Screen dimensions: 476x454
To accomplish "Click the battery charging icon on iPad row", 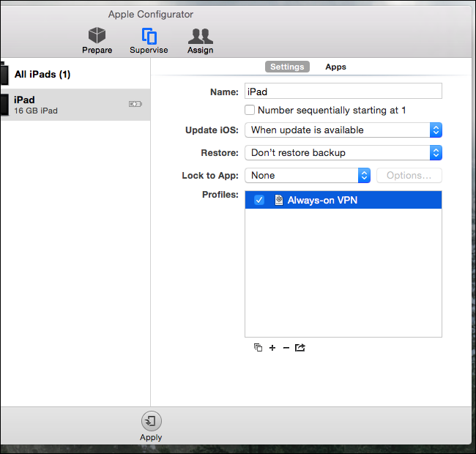I will [135, 104].
